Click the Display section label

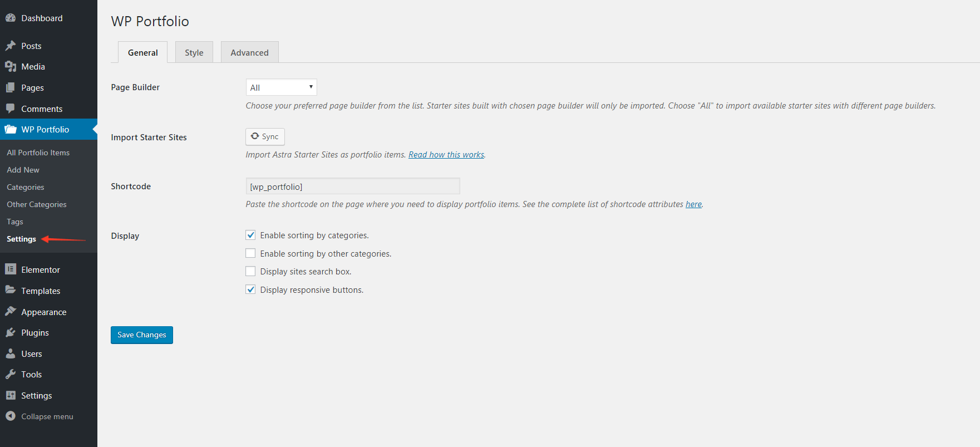tap(125, 236)
